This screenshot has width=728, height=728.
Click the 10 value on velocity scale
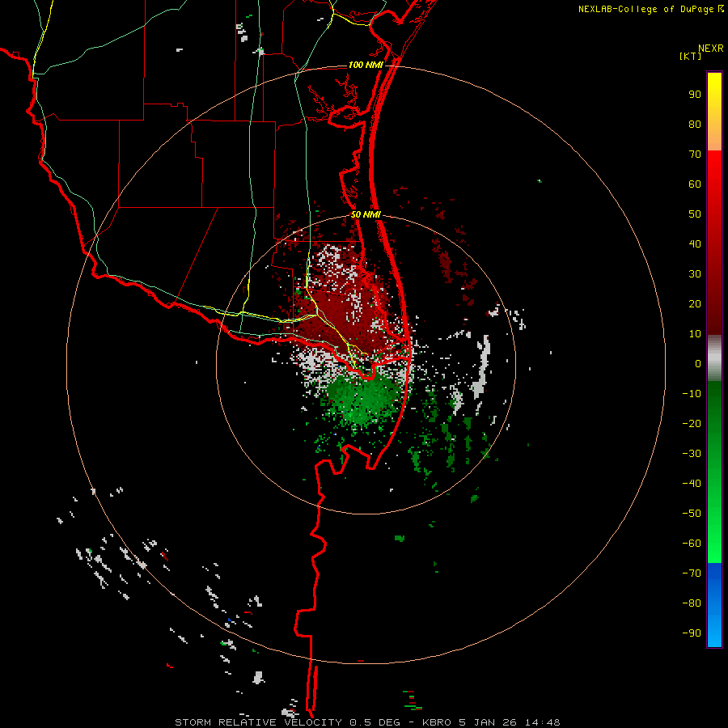coord(695,334)
